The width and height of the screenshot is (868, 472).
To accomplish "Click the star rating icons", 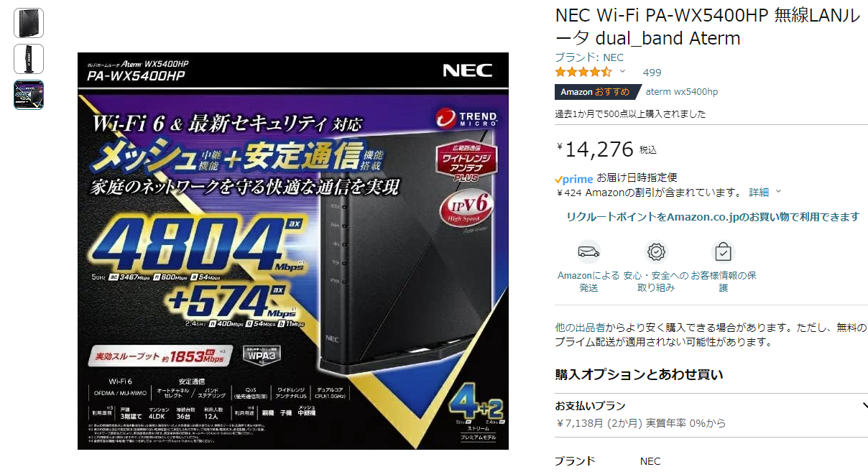I will pyautogui.click(x=583, y=72).
